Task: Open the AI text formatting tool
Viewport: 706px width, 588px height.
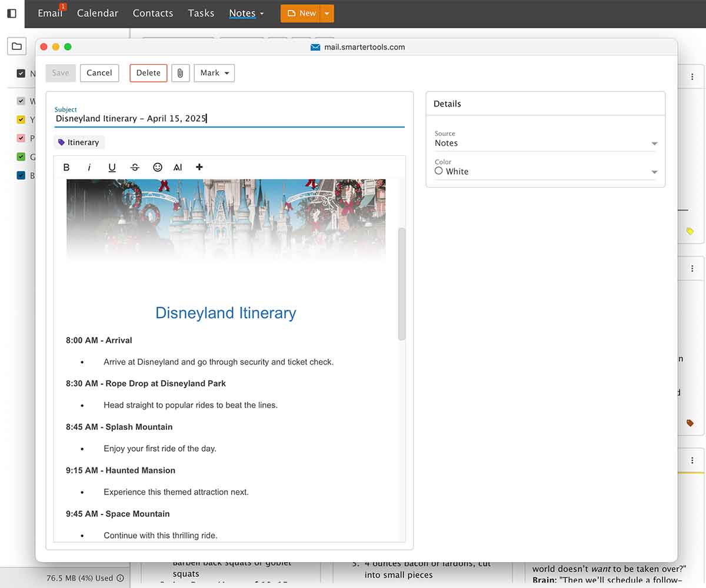Action: (178, 168)
